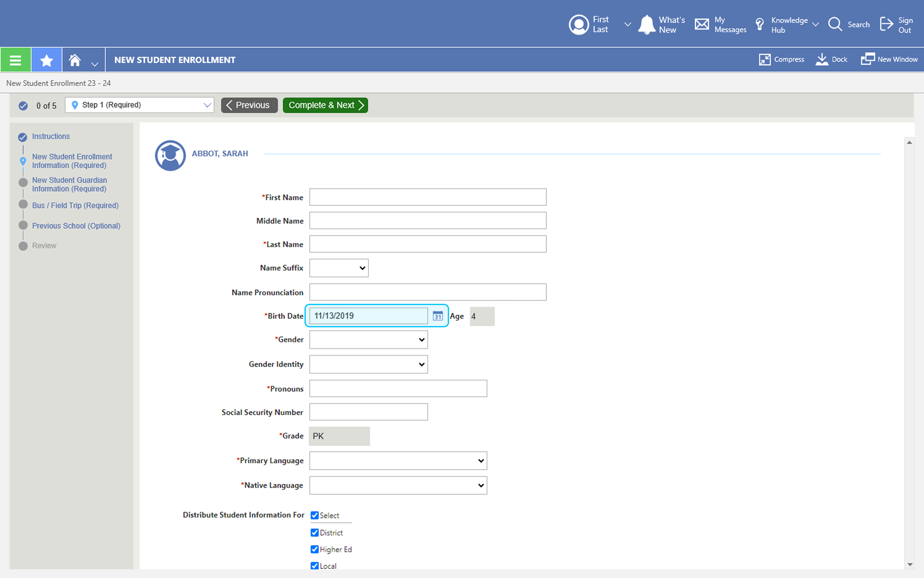The width and height of the screenshot is (924, 578).
Task: Click the Name Pronunciation field
Action: point(428,292)
